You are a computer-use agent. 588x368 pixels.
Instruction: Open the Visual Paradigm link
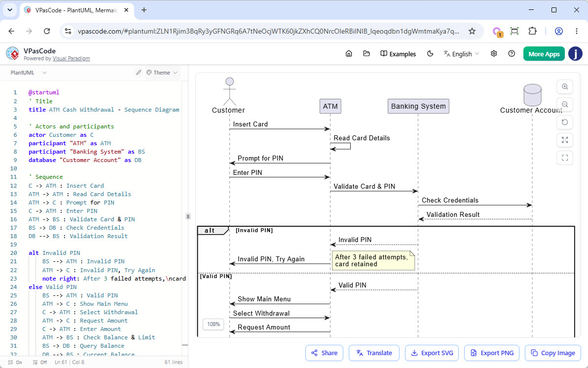[x=71, y=59]
